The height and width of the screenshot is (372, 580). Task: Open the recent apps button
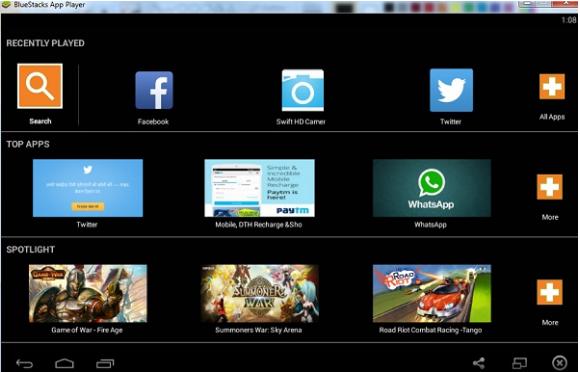pyautogui.click(x=105, y=363)
